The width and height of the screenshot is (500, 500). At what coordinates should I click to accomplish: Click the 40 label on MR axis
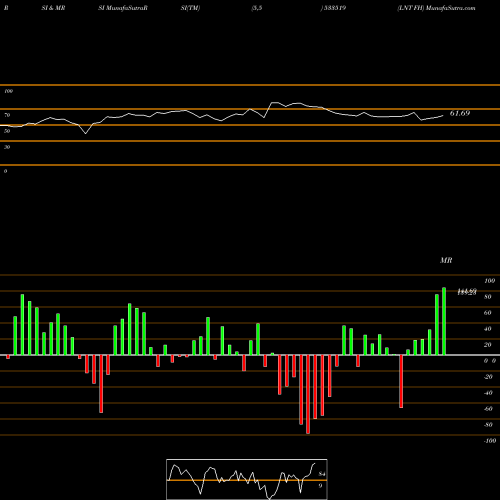[488, 329]
